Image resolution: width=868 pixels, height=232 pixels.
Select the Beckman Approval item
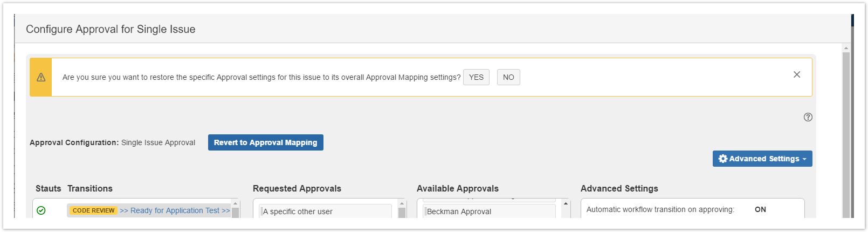tap(490, 211)
